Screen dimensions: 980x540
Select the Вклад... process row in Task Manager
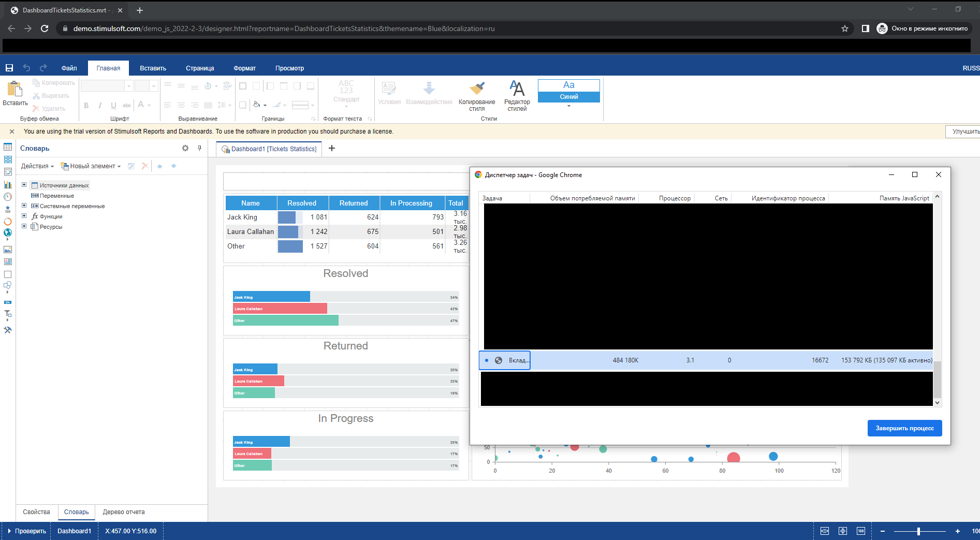706,360
